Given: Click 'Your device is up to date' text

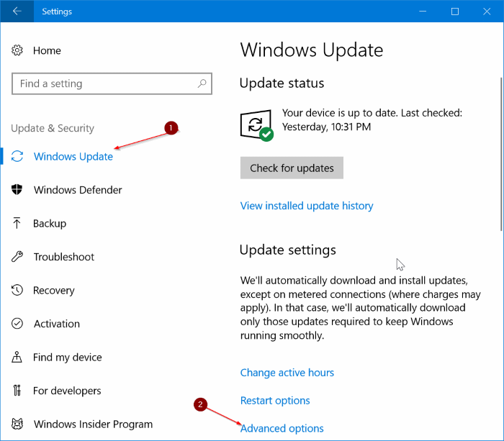Looking at the screenshot, I should click(372, 120).
